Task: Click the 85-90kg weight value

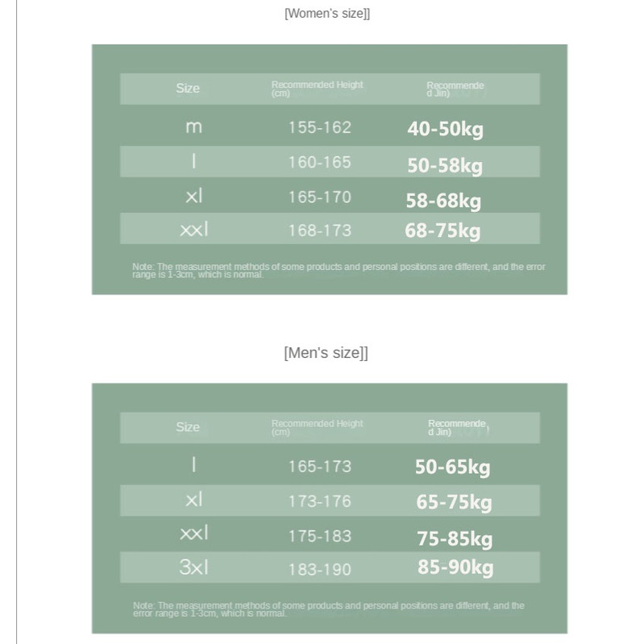Action: coord(455,567)
